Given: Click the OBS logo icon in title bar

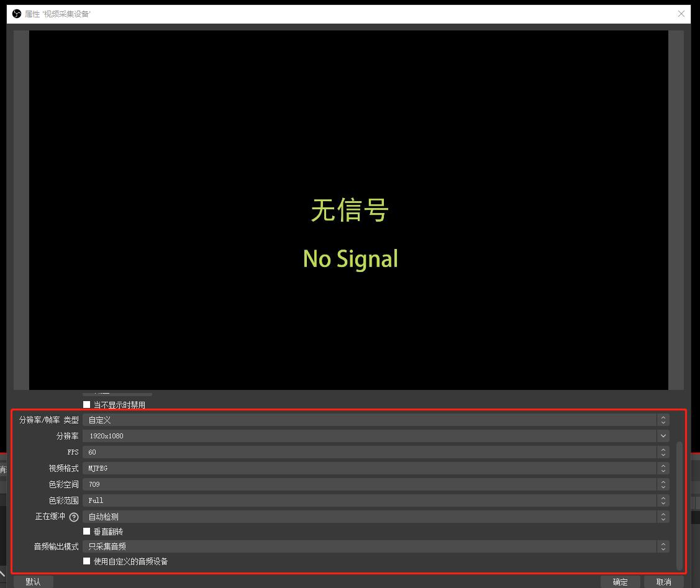Looking at the screenshot, I should click(x=16, y=14).
